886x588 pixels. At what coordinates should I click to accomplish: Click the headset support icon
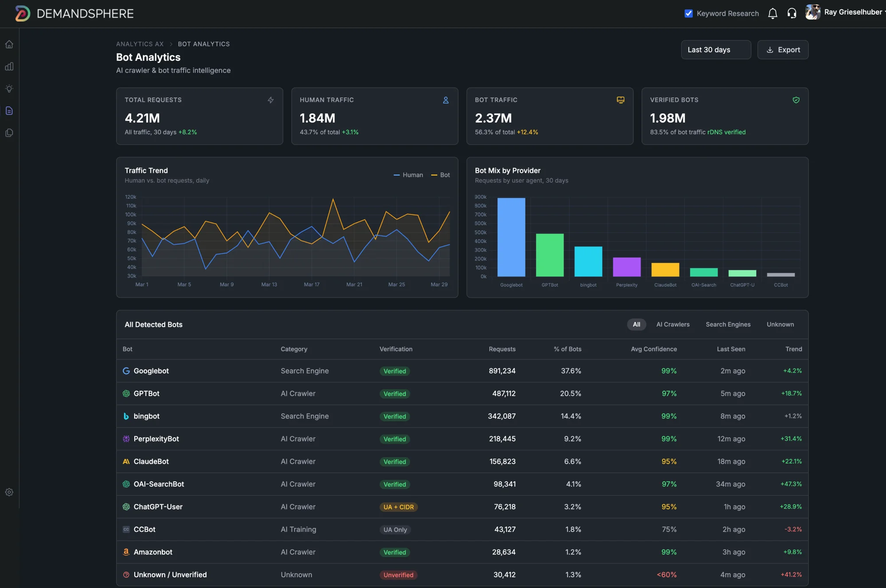click(792, 13)
